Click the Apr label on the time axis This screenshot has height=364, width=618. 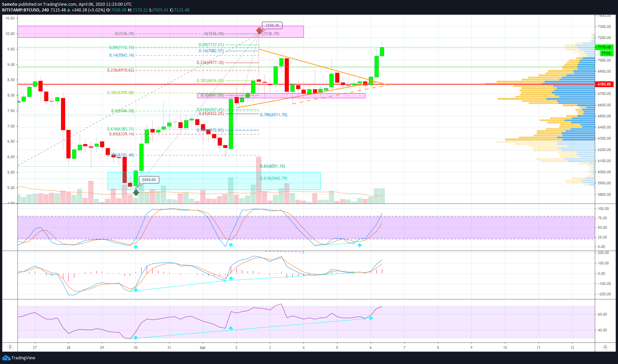pos(203,348)
